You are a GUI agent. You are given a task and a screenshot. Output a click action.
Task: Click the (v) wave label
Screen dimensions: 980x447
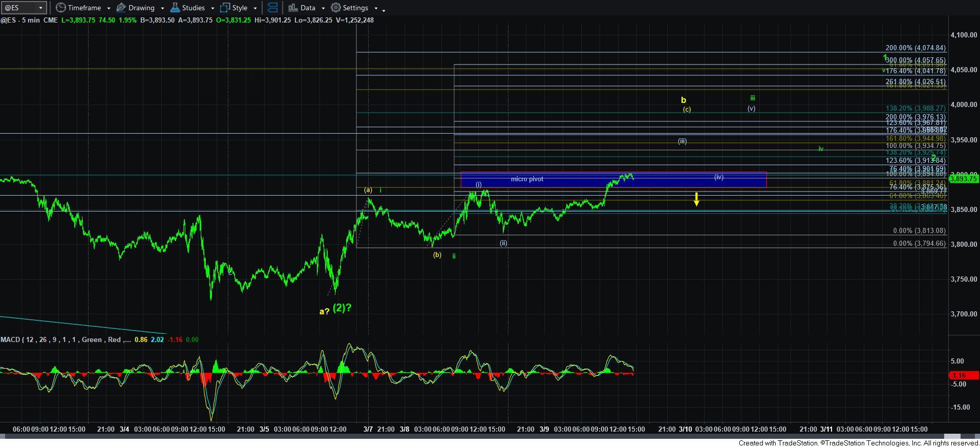[751, 109]
